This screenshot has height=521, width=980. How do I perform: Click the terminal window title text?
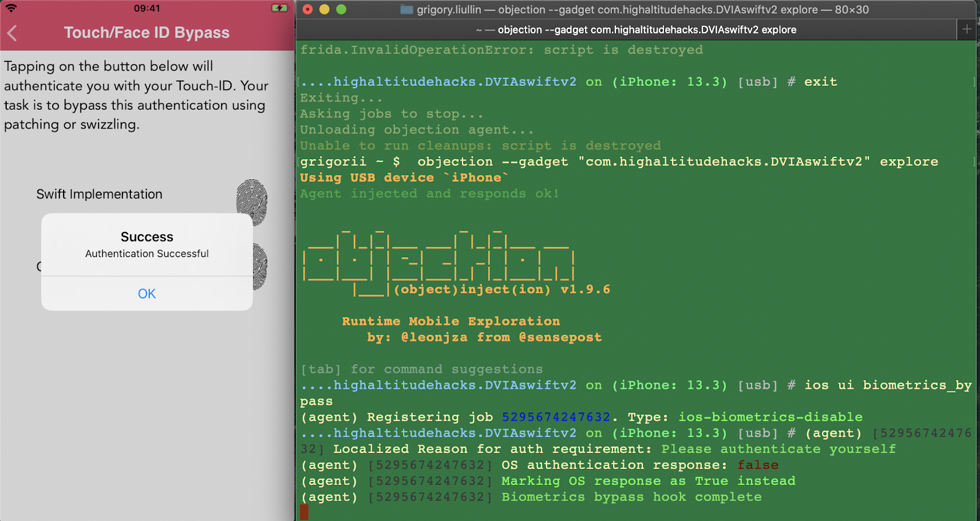[643, 9]
